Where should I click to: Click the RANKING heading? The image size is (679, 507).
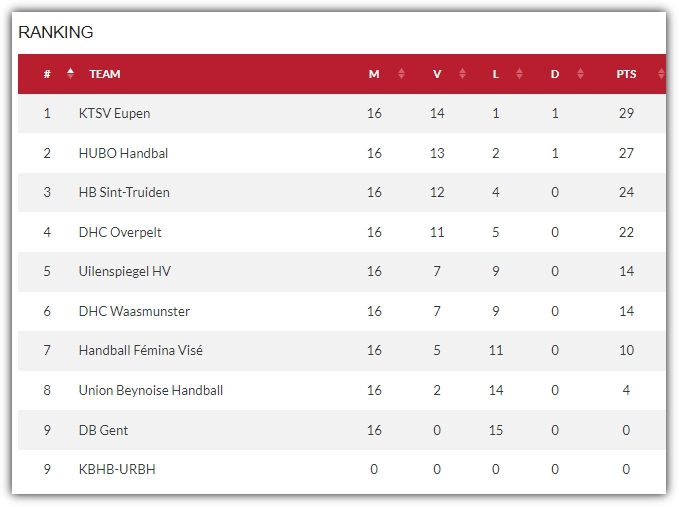click(56, 32)
